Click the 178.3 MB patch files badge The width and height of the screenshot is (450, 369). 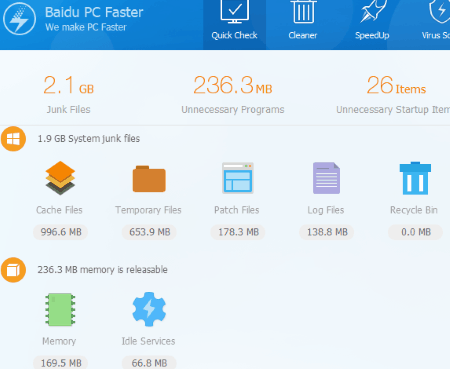tap(238, 232)
